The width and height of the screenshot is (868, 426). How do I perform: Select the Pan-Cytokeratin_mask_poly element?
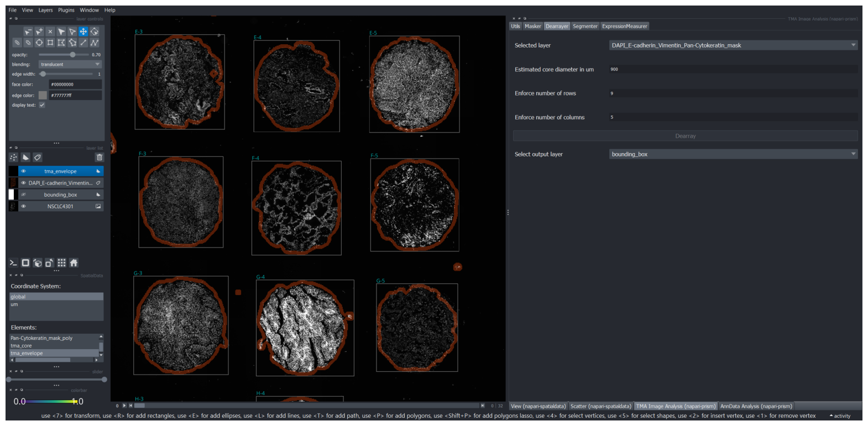(x=54, y=338)
